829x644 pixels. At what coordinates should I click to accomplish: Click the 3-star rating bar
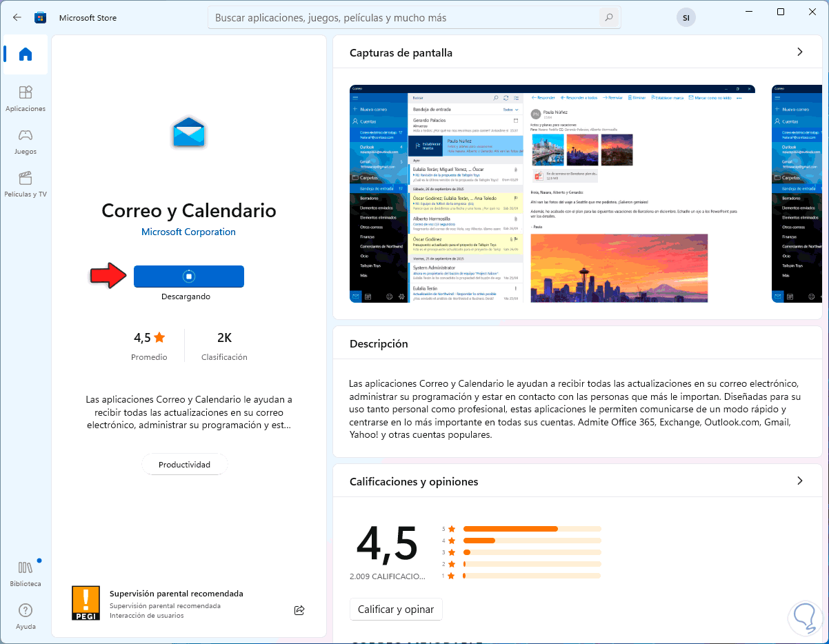pos(532,552)
